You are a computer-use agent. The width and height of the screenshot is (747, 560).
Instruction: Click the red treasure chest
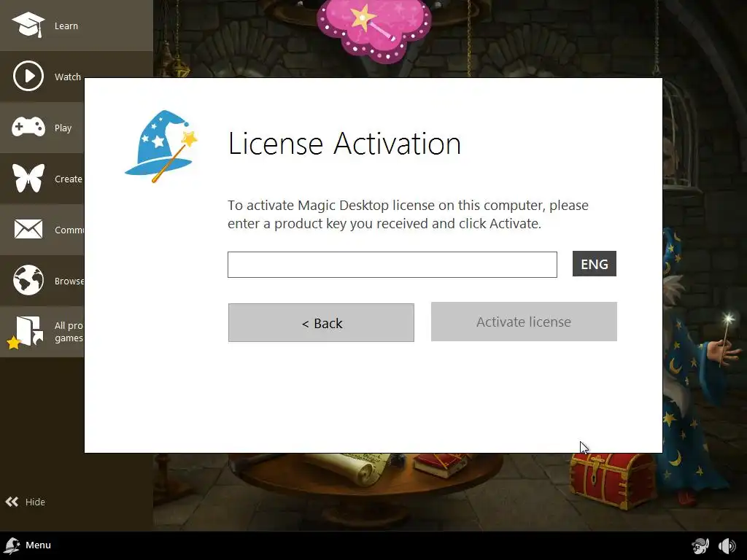[614, 480]
